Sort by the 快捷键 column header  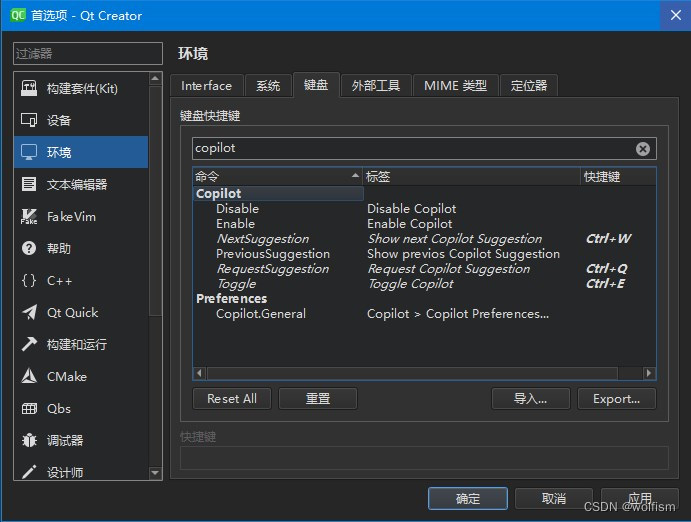618,177
